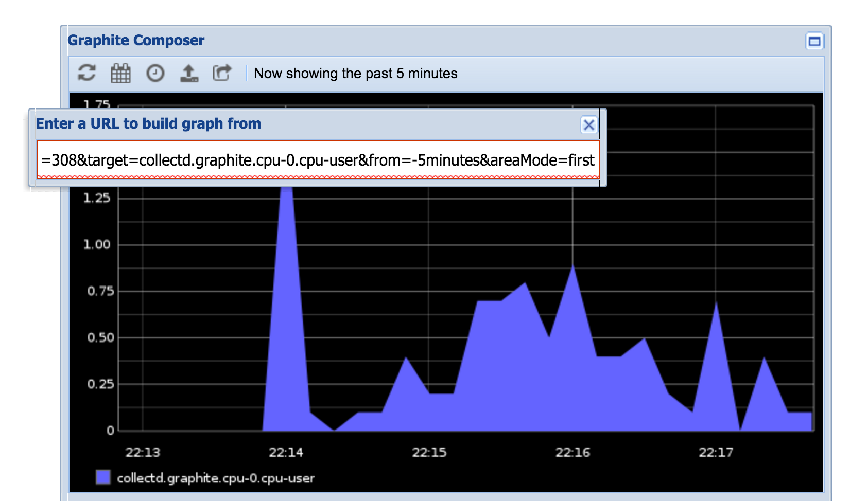This screenshot has height=501, width=868.
Task: Click the 0 y-axis label
Action: point(110,431)
